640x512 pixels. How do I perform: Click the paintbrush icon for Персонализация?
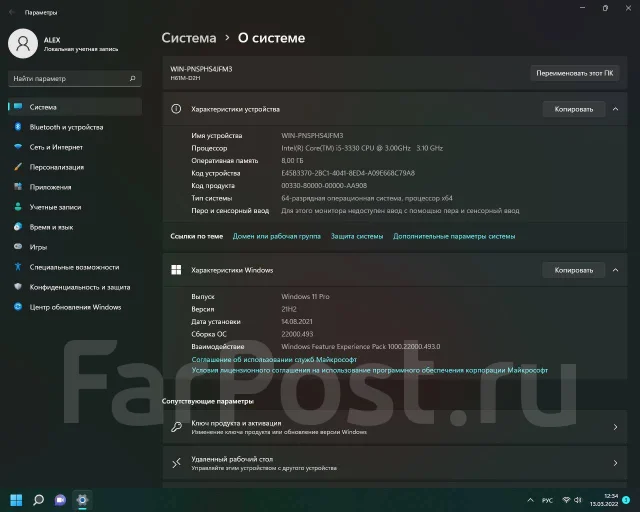point(18,167)
